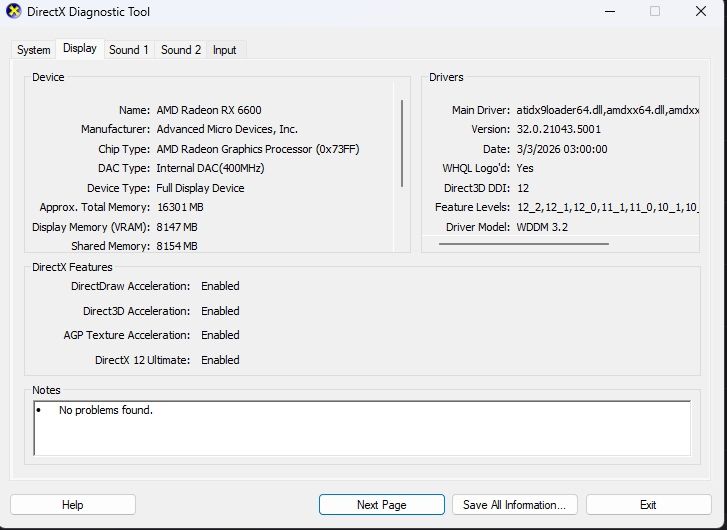727x530 pixels.
Task: Click chip type AMD Radeon Graphics Processor (0x73FF)
Action: point(258,149)
